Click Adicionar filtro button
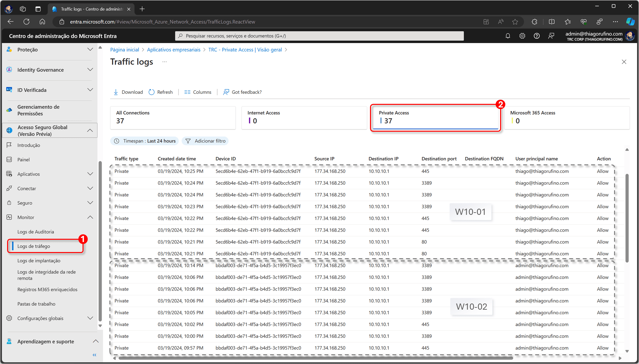 [x=205, y=141]
